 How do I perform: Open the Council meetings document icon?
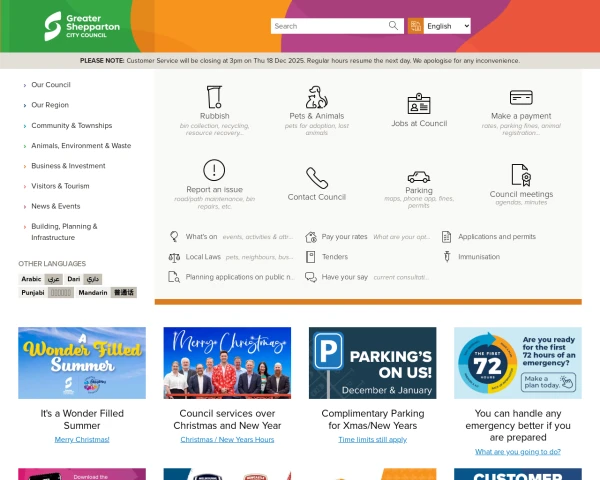tap(521, 175)
